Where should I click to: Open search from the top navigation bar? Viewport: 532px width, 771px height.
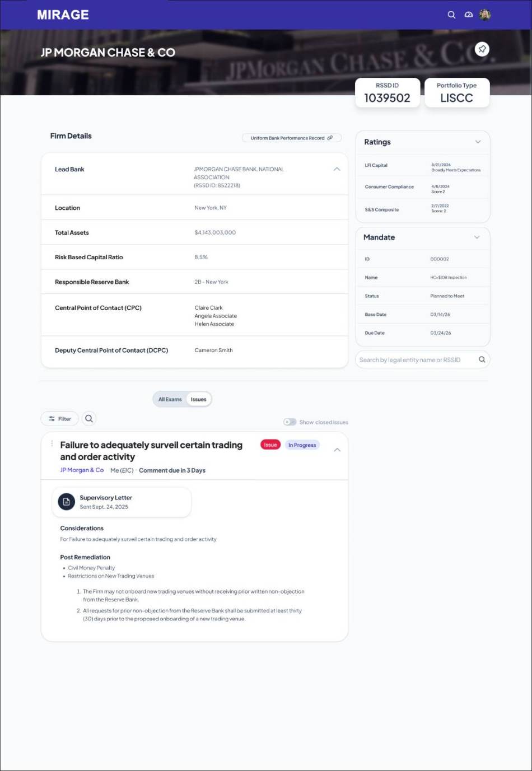tap(451, 15)
